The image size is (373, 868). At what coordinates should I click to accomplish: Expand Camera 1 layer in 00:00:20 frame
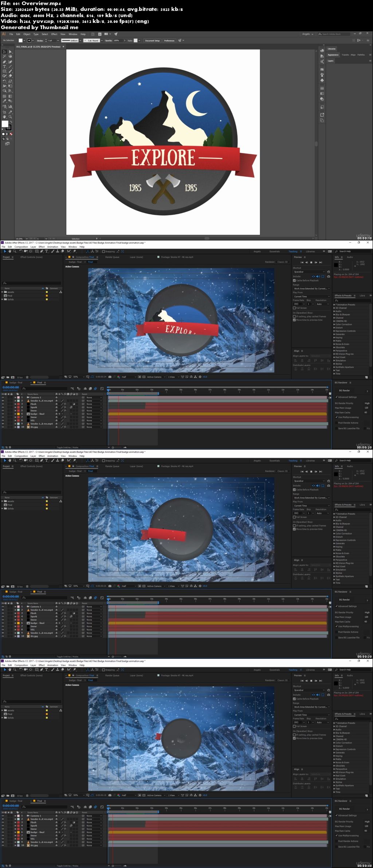[15, 398]
